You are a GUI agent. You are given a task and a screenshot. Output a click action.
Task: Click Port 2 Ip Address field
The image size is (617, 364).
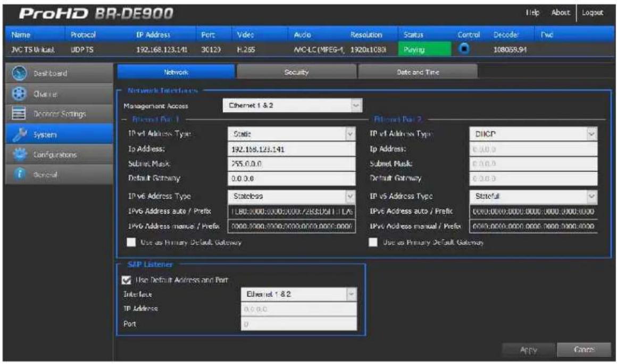click(x=533, y=149)
